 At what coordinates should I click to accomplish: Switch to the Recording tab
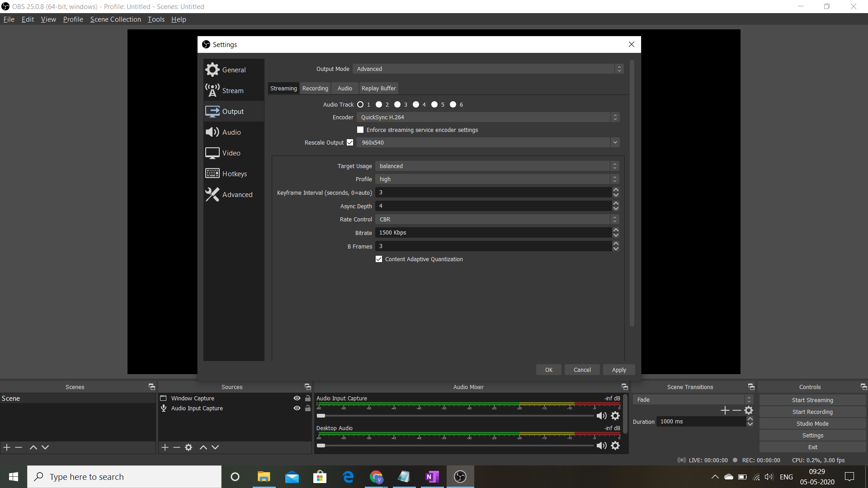[x=315, y=88]
